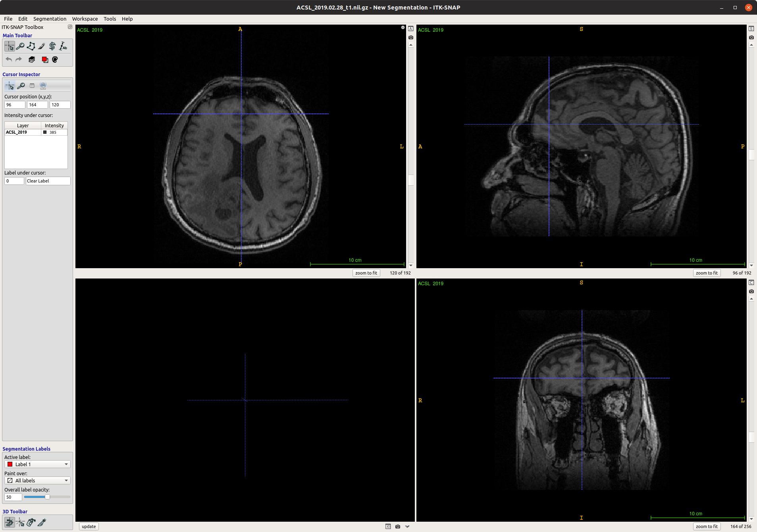Toggle the annotation overlay 'A' icon in axial view

411,28
